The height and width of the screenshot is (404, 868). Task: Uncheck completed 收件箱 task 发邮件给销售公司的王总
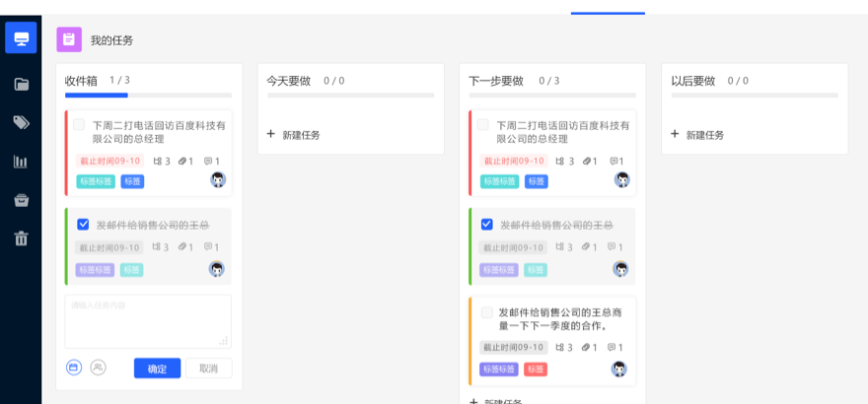pyautogui.click(x=83, y=225)
